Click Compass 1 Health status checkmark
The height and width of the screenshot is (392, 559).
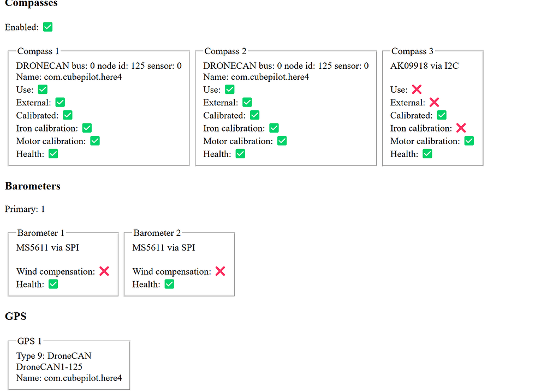pos(53,154)
